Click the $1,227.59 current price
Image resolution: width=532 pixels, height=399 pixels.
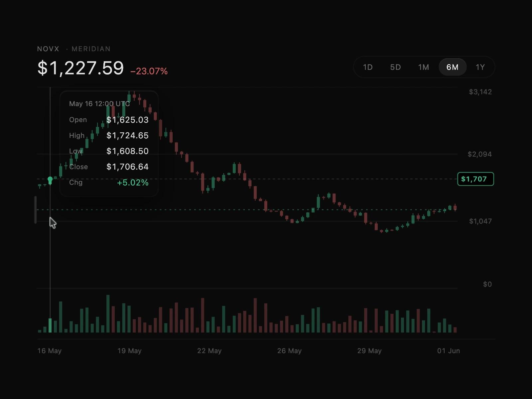[81, 68]
